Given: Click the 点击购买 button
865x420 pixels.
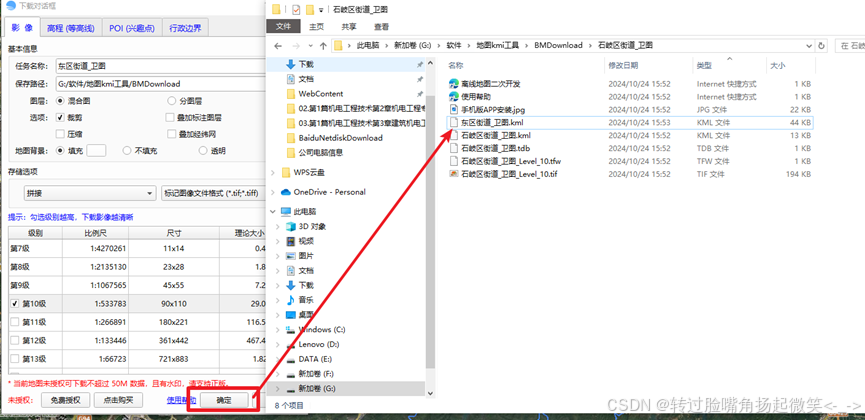Looking at the screenshot, I should pyautogui.click(x=118, y=400).
